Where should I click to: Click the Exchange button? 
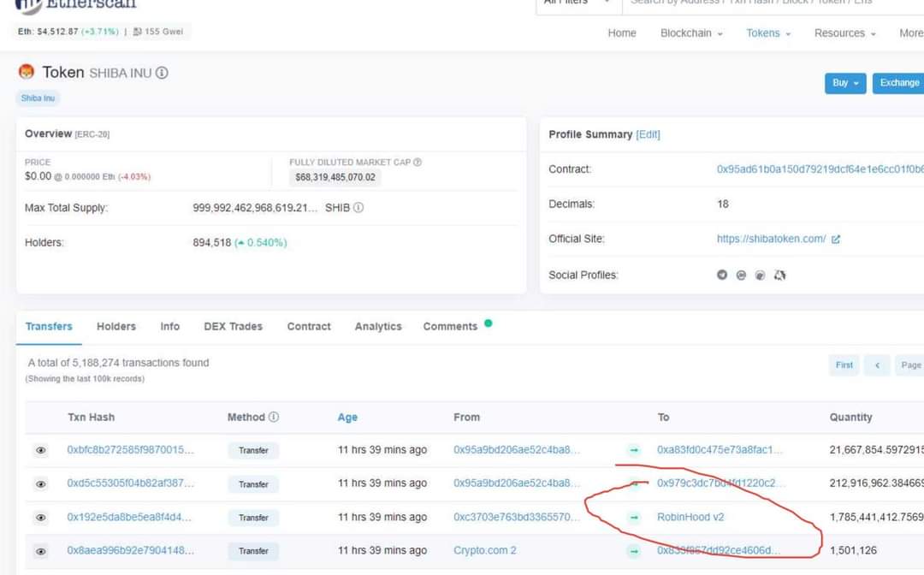coord(898,83)
